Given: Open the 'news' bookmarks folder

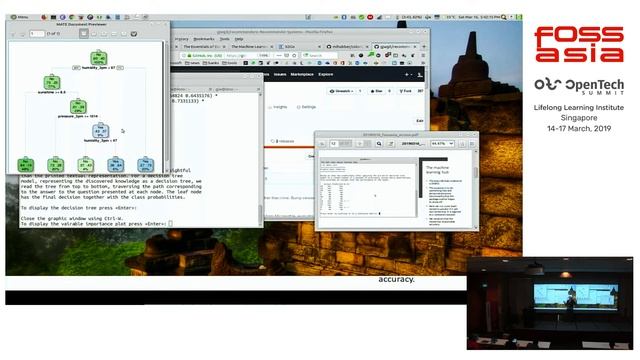Looking at the screenshot, I should point(191,63).
